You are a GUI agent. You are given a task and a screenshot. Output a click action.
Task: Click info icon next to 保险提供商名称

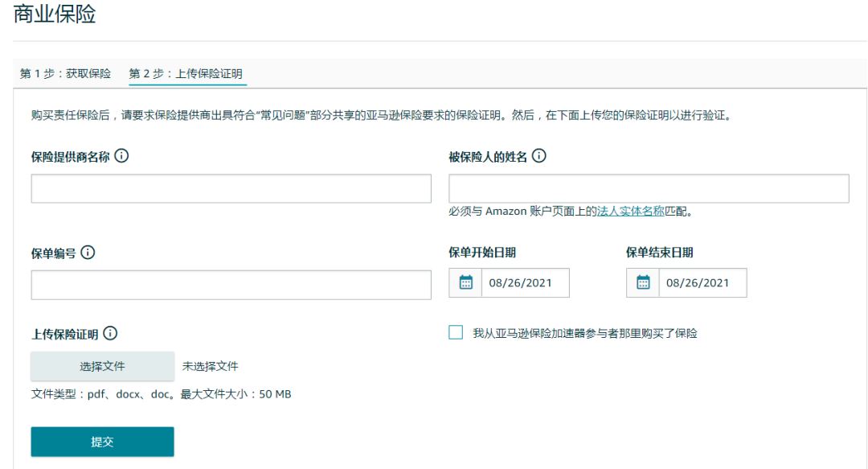tap(121, 156)
